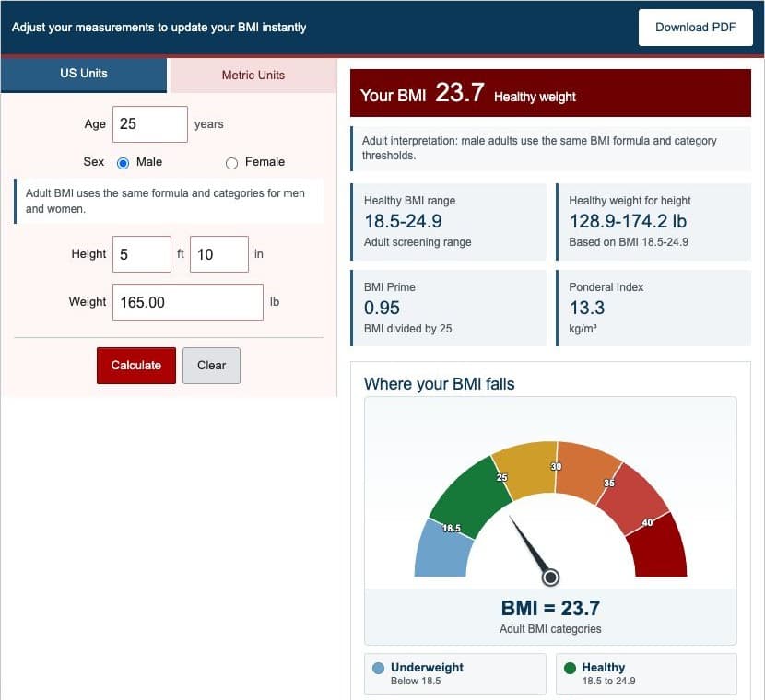This screenshot has width=765, height=700.
Task: Click the 'Adult BMI uses the same formula' note
Action: click(165, 201)
